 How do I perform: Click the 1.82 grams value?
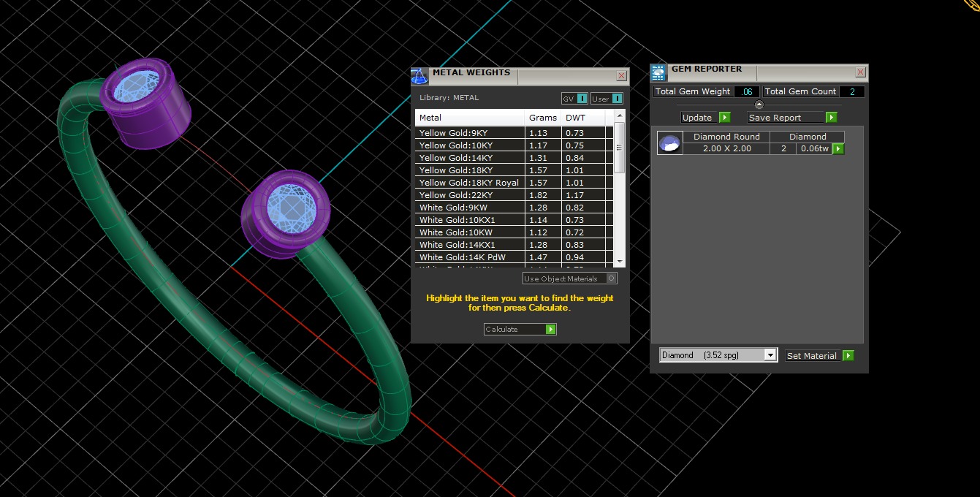point(538,195)
